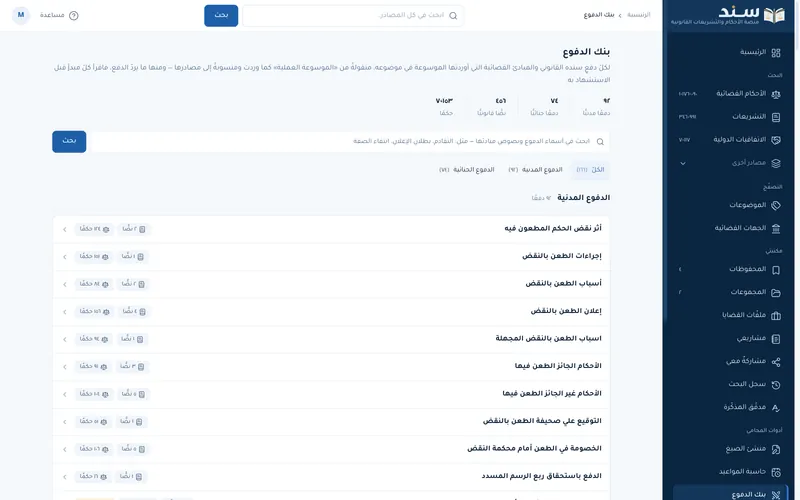The image size is (800, 500).
Task: Open المحفوظات bookmark icon in sidebar
Action: click(776, 269)
